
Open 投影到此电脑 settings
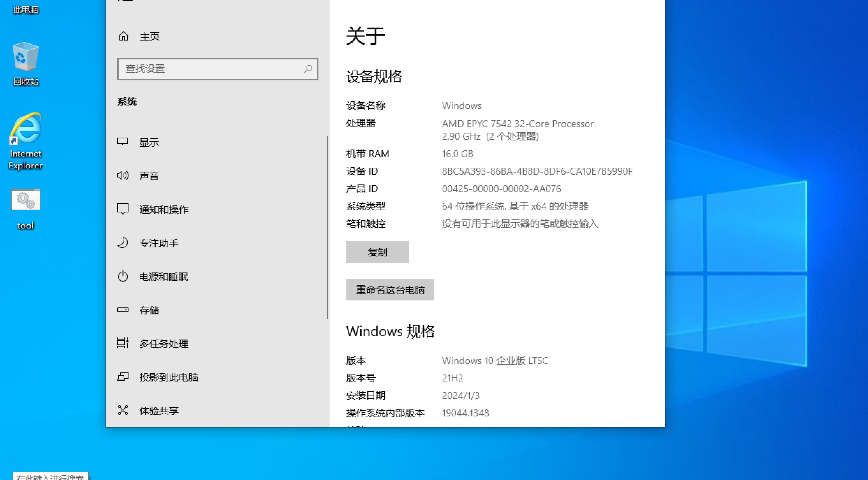pos(168,377)
